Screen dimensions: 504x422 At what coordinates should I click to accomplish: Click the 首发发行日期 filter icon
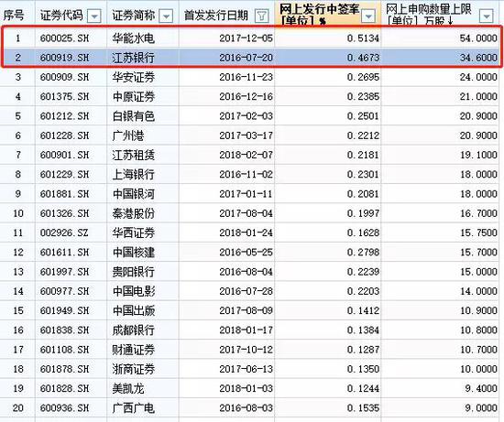[262, 16]
